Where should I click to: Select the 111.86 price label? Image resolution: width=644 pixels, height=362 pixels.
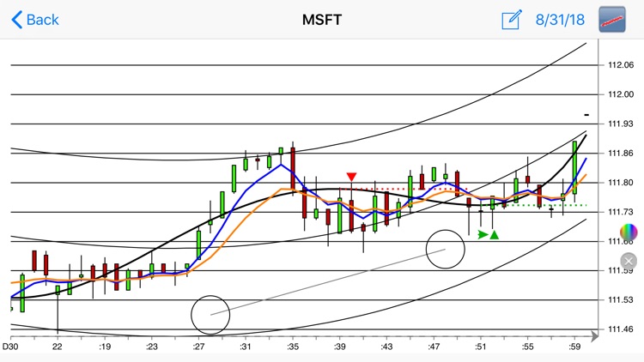point(621,153)
